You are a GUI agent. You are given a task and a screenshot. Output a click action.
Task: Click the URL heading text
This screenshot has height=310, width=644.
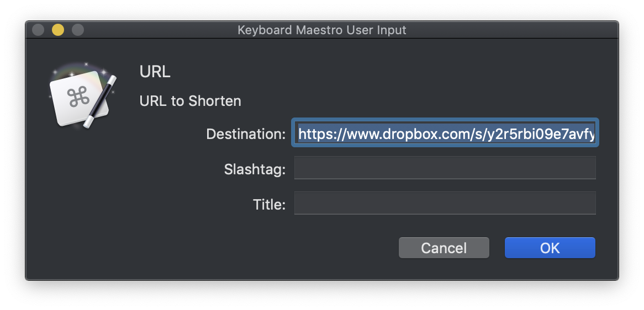pos(155,72)
